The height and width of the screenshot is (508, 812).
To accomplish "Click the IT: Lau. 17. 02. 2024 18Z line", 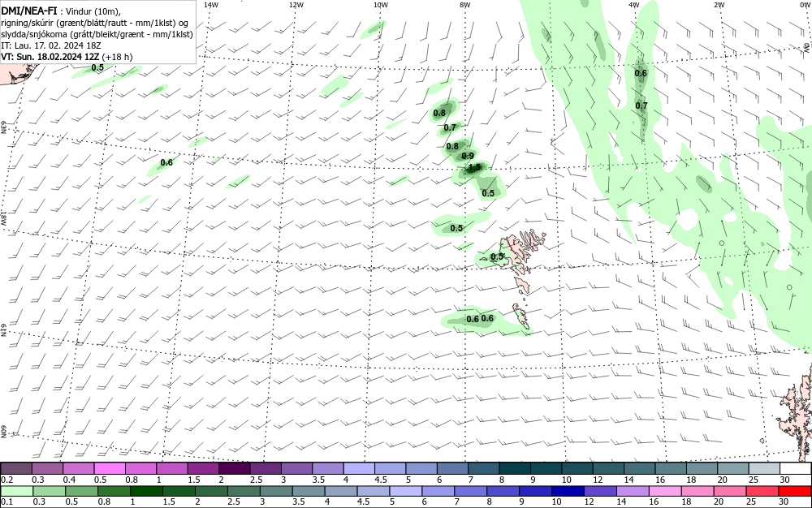I will [50, 45].
